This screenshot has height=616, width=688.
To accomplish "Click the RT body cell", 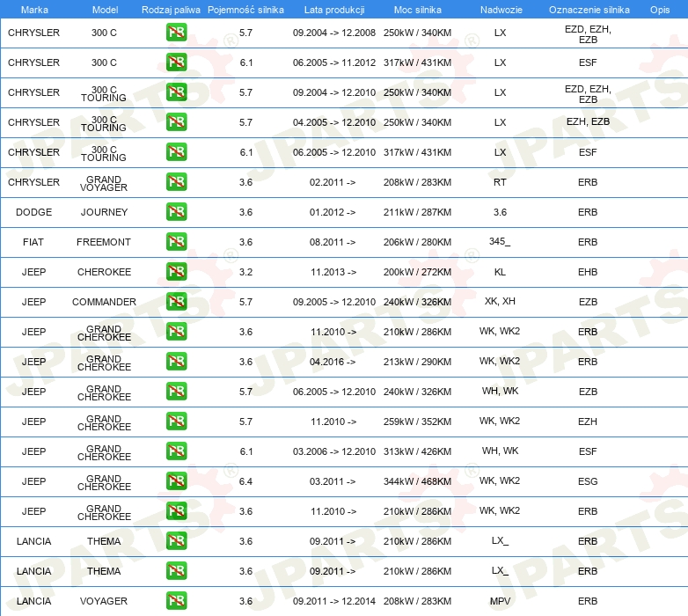I will point(500,182).
